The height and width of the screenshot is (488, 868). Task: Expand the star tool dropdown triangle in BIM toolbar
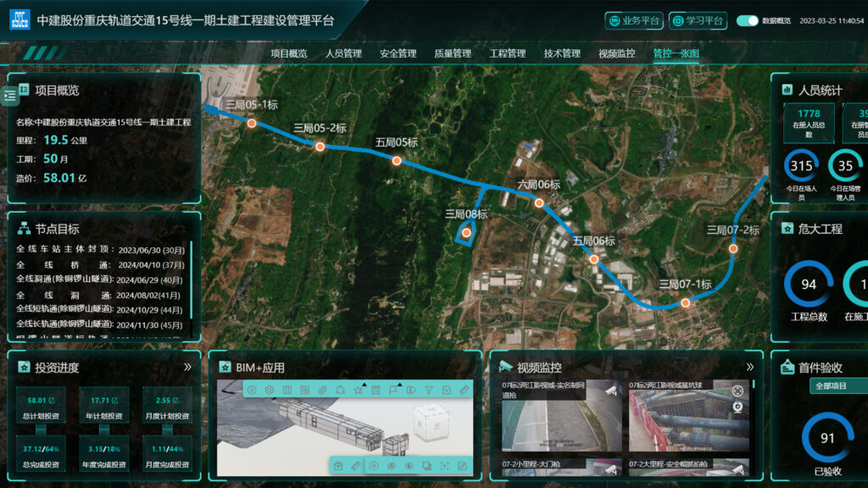pyautogui.click(x=364, y=385)
